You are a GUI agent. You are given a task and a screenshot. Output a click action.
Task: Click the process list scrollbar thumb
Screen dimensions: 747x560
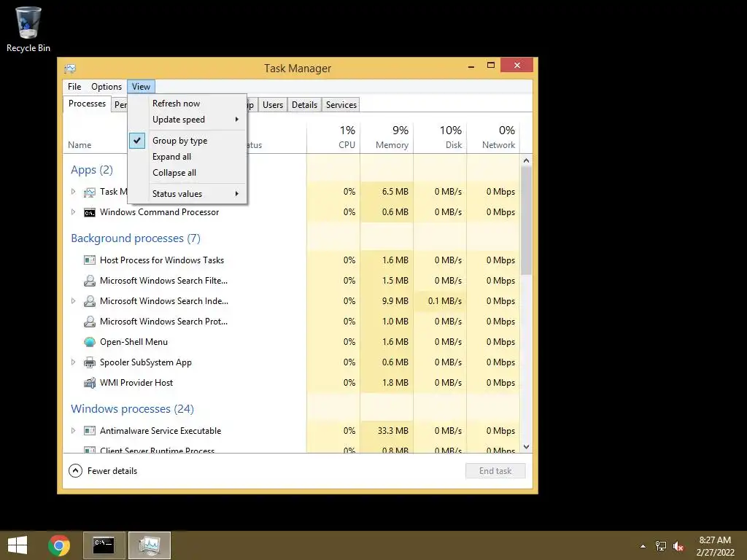coord(527,220)
